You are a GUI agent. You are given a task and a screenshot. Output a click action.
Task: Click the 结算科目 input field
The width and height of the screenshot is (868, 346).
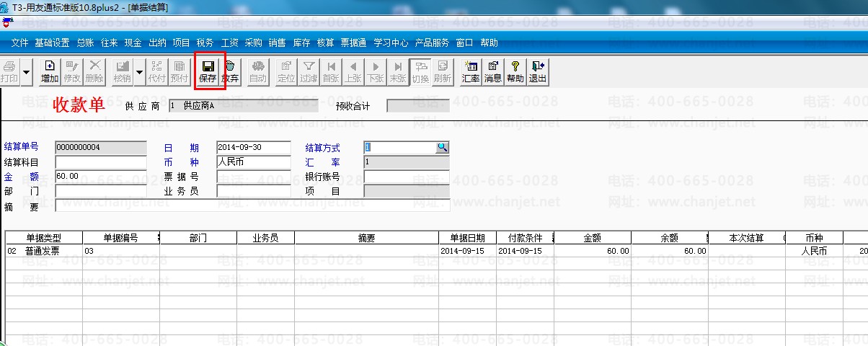pyautogui.click(x=100, y=161)
